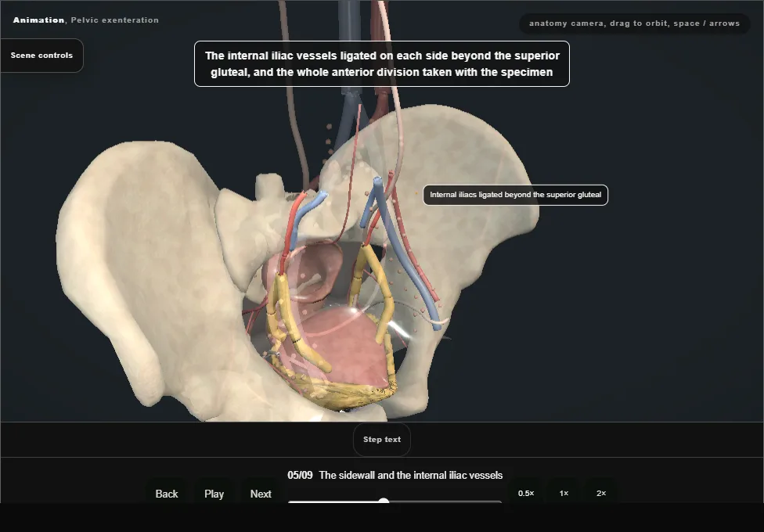764x532 pixels.
Task: Click the timeline progress slider handle
Action: (384, 501)
